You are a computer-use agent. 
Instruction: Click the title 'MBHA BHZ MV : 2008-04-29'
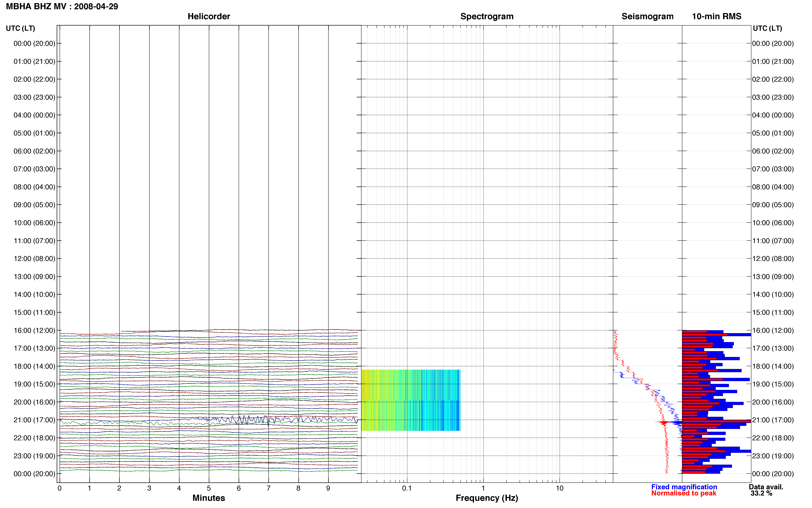pyautogui.click(x=62, y=6)
